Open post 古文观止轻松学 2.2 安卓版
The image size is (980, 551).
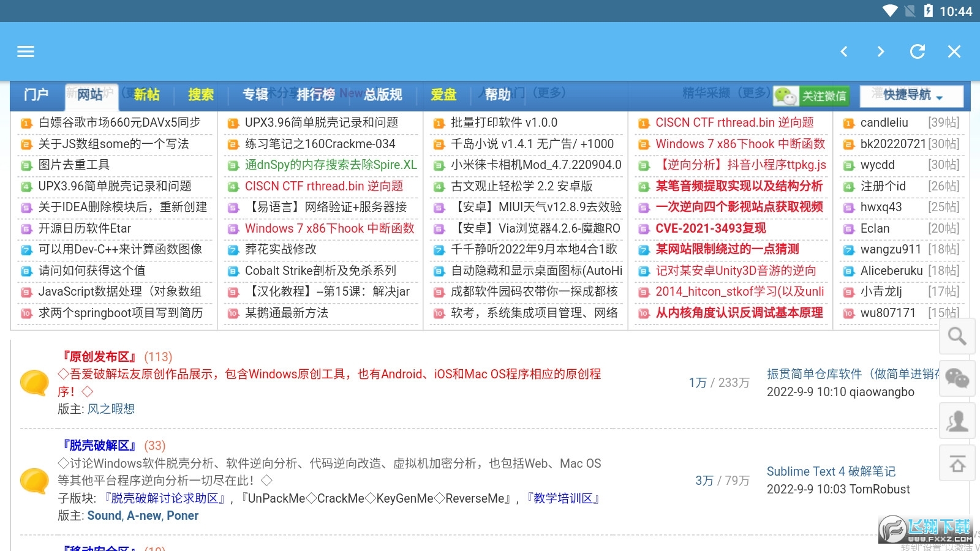point(521,186)
